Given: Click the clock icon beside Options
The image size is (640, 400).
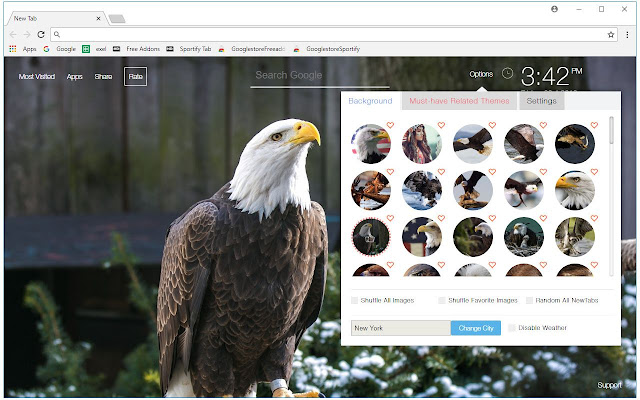Looking at the screenshot, I should pos(507,73).
